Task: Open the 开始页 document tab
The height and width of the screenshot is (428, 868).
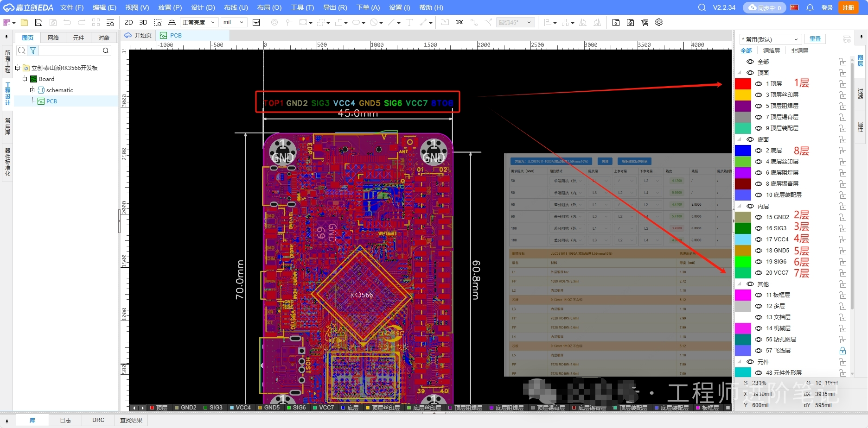Action: 138,35
